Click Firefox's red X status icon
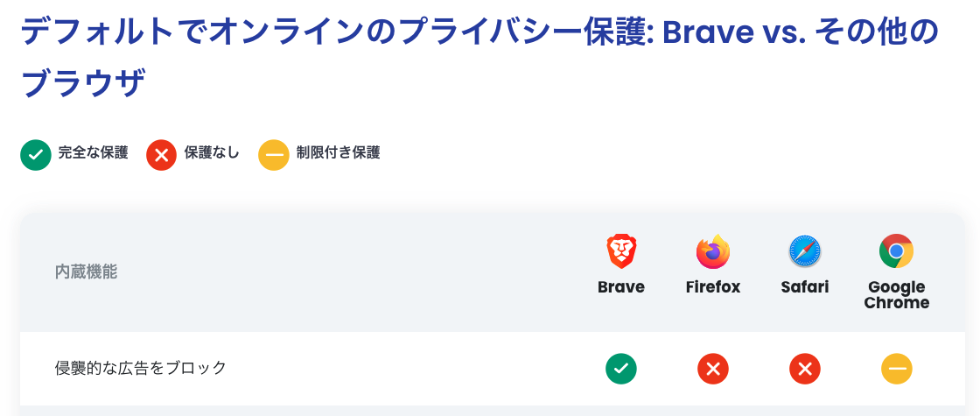Viewport: 980px width, 416px height. pos(713,369)
